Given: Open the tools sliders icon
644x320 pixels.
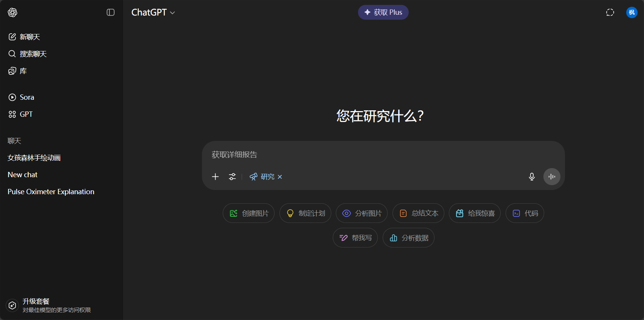Looking at the screenshot, I should (x=232, y=176).
